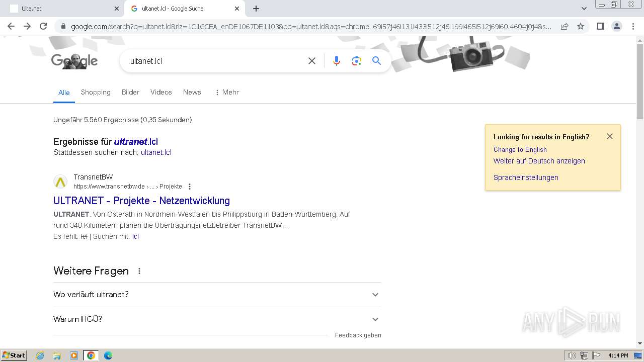The height and width of the screenshot is (362, 644).
Task: Close the language suggestion box
Action: pyautogui.click(x=610, y=136)
